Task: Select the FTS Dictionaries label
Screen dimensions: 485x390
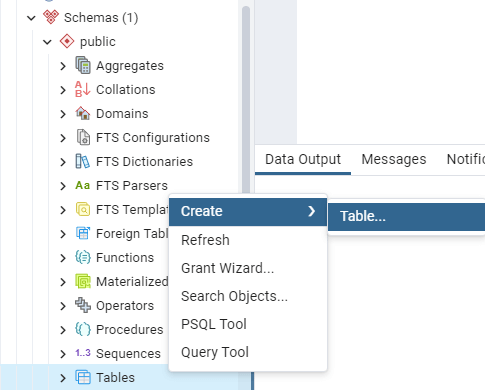Action: point(144,162)
